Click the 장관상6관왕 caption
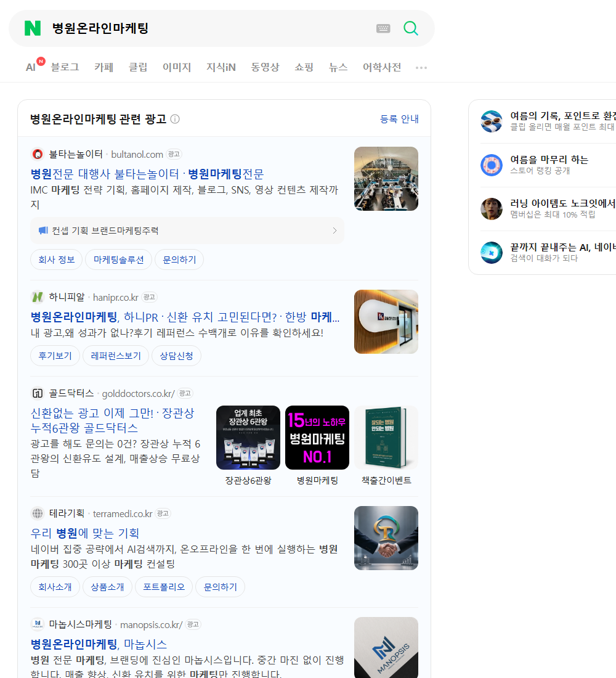616x678 pixels. pos(248,480)
